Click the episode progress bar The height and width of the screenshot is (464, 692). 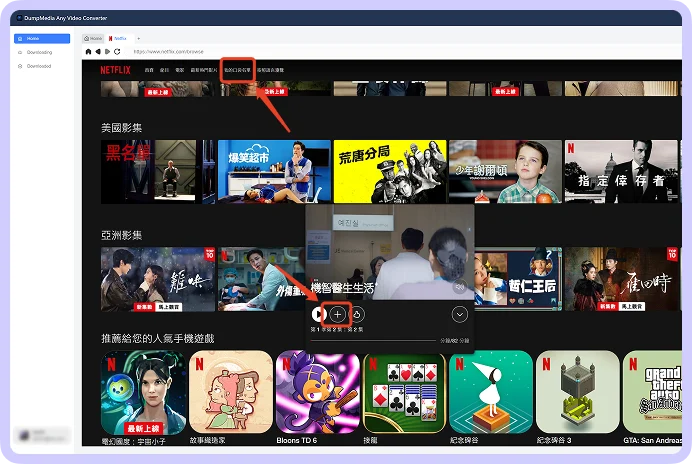pos(373,340)
